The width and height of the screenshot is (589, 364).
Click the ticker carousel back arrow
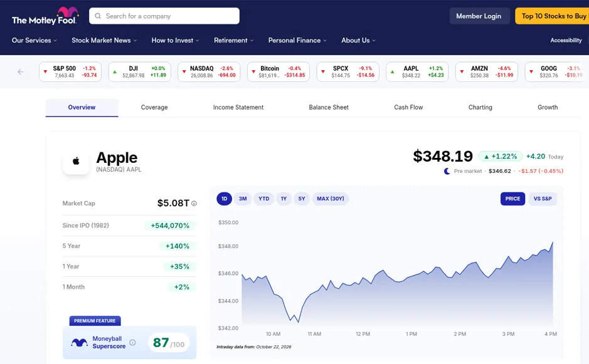[20, 71]
